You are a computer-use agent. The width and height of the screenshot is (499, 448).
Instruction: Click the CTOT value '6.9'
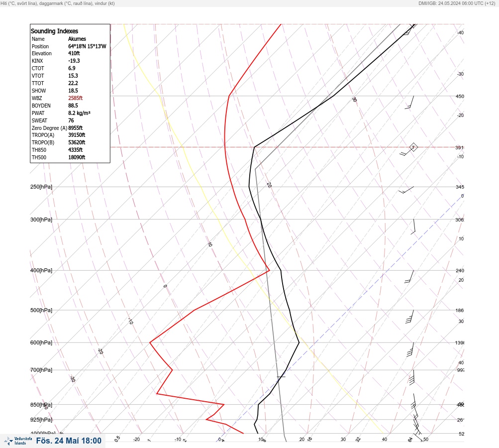coord(72,68)
